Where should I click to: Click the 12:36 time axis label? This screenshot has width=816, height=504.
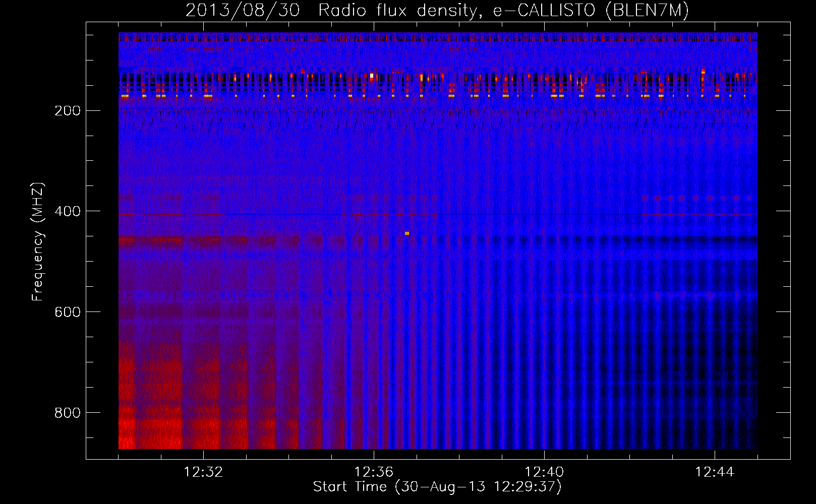pyautogui.click(x=374, y=472)
